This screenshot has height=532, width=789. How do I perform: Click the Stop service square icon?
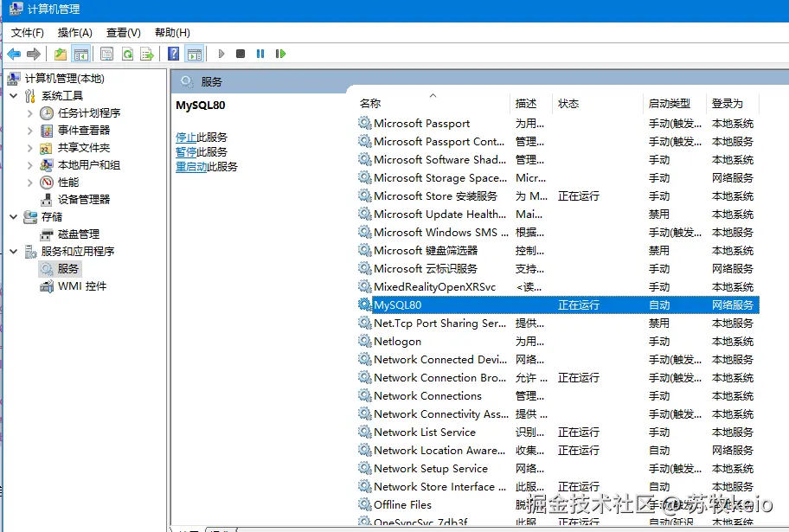tap(241, 54)
